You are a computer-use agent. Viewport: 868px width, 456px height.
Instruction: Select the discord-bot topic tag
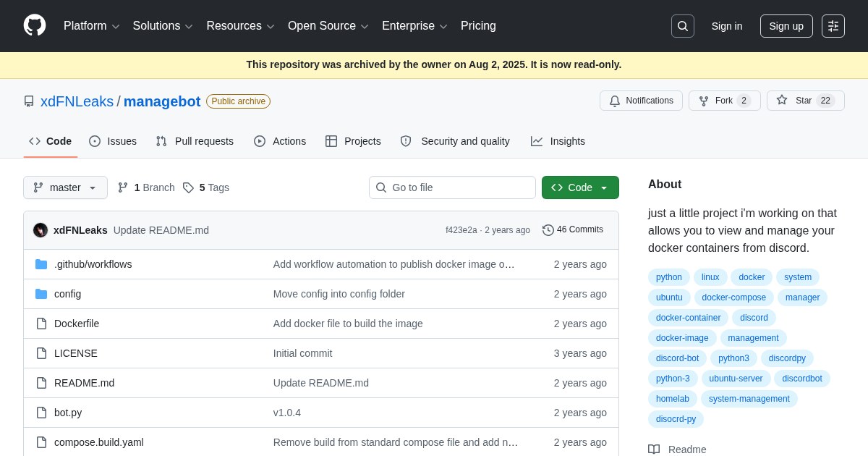(x=678, y=358)
